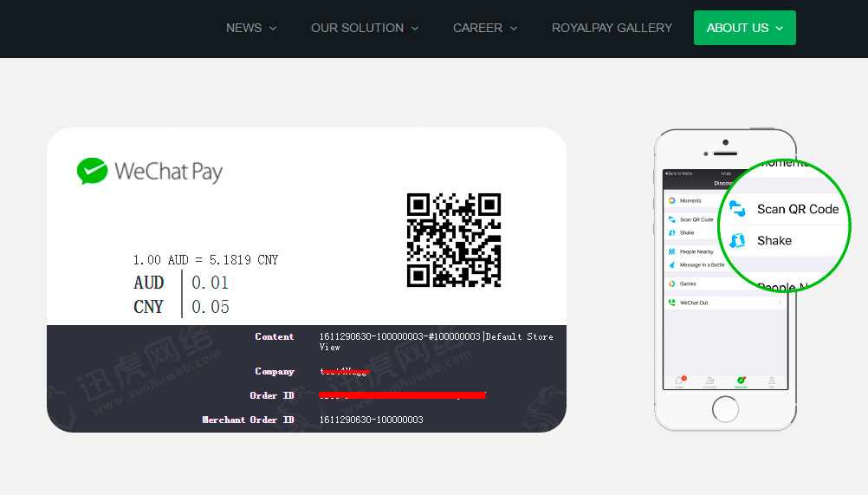
Task: Click the Scan QR Code icon in magnifier
Action: point(737,209)
